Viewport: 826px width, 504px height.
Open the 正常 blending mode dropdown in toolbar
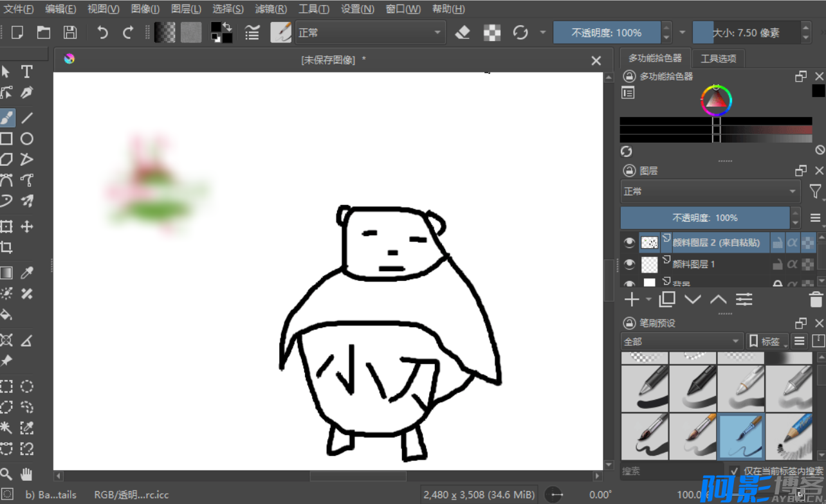pos(370,33)
